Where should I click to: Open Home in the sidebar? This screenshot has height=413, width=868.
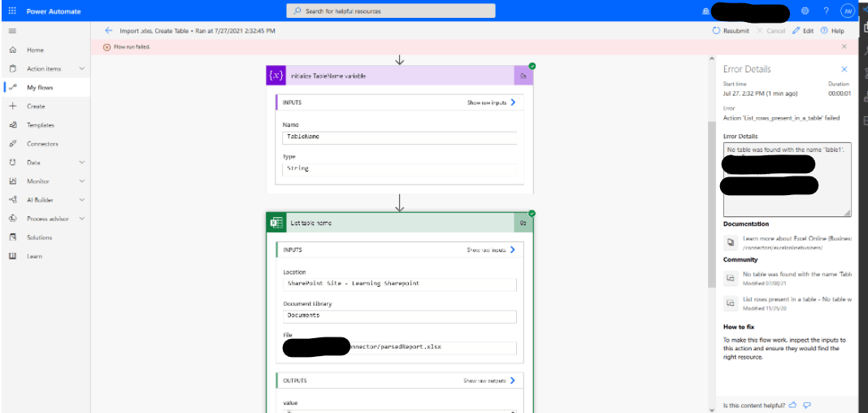35,50
